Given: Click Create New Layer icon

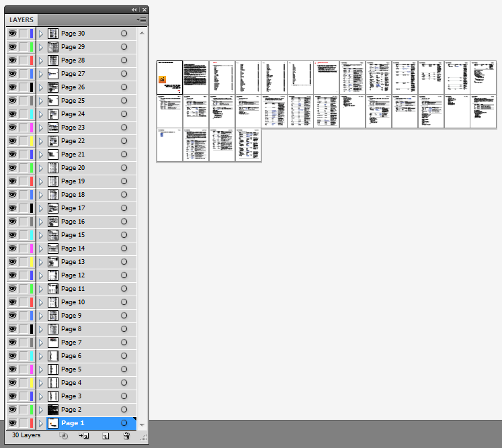Looking at the screenshot, I should tap(106, 436).
